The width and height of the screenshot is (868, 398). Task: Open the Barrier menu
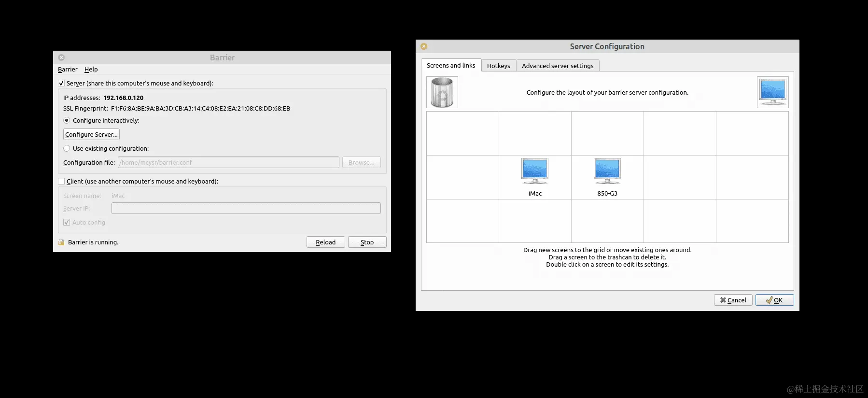click(68, 70)
